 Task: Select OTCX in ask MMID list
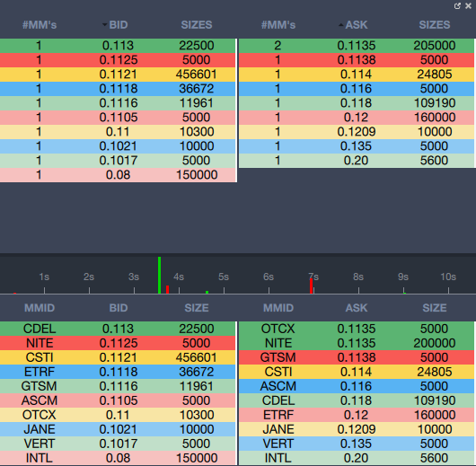tap(278, 329)
